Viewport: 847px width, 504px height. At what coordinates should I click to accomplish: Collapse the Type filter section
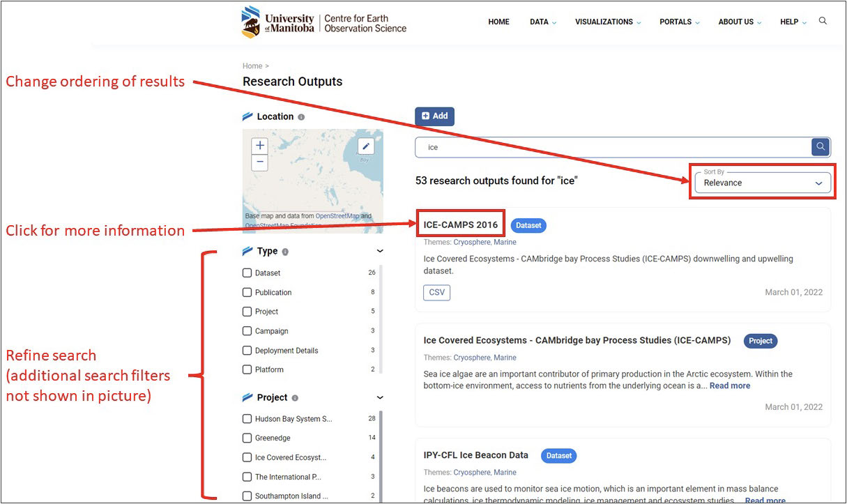[x=380, y=251]
